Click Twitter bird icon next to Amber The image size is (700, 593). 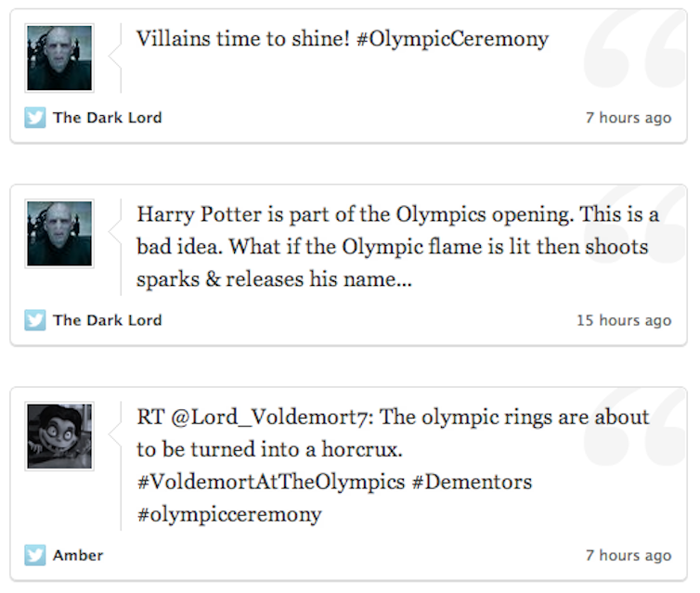click(x=35, y=555)
